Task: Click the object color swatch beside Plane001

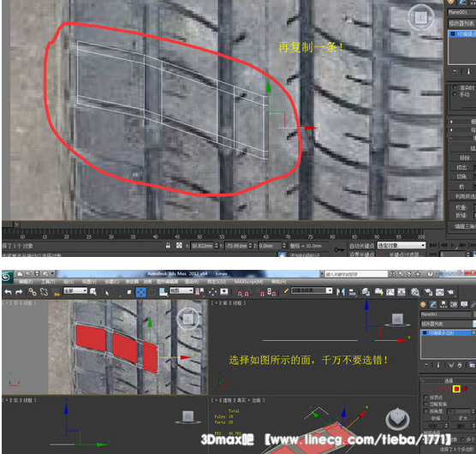Action: 474,314
